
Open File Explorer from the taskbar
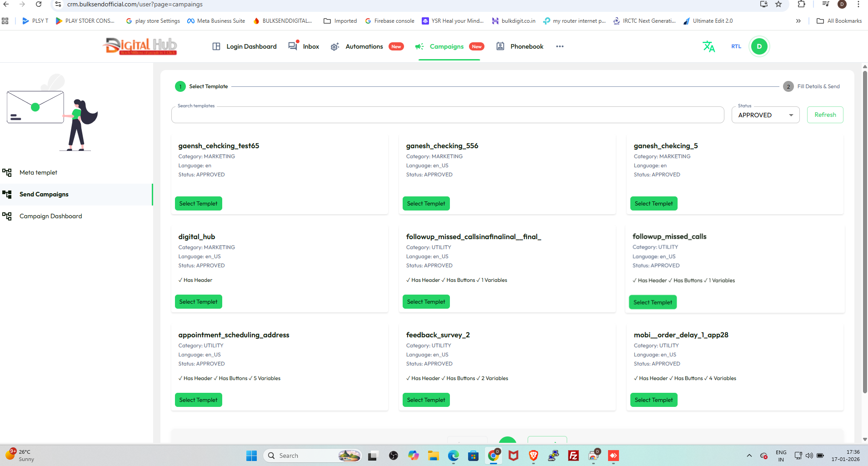click(x=433, y=456)
